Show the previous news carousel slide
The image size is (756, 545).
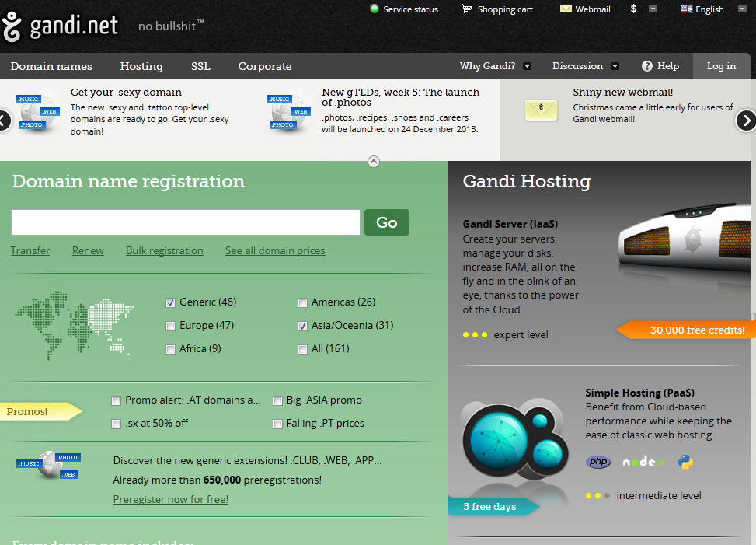coord(4,120)
